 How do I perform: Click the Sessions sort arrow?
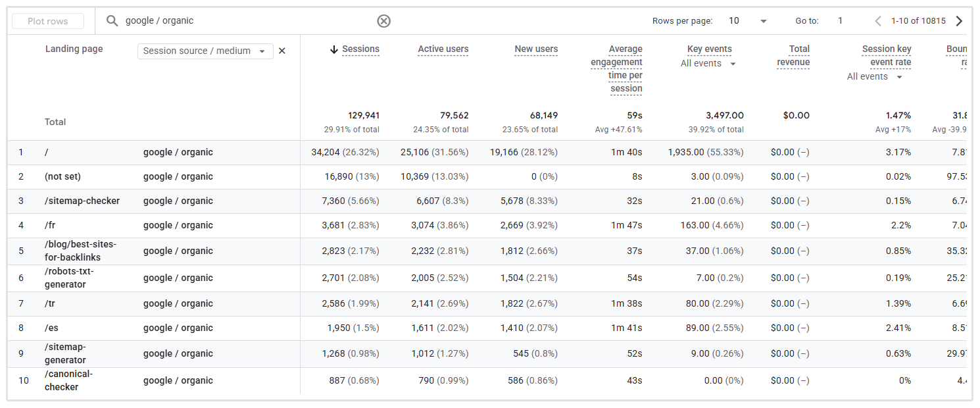[x=334, y=49]
